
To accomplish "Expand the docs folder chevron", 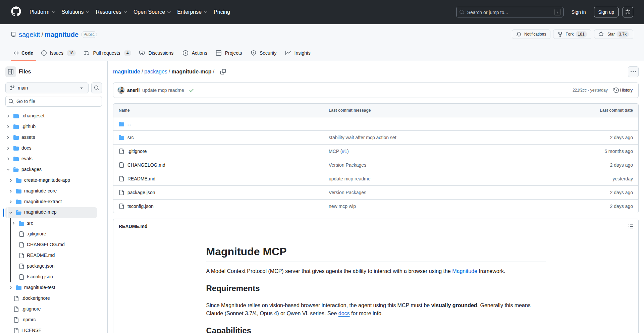I will [x=8, y=148].
